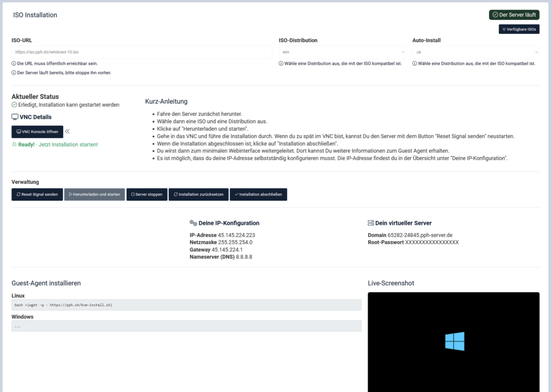Click the ISO-URL input field
The image size is (552, 392).
142,52
